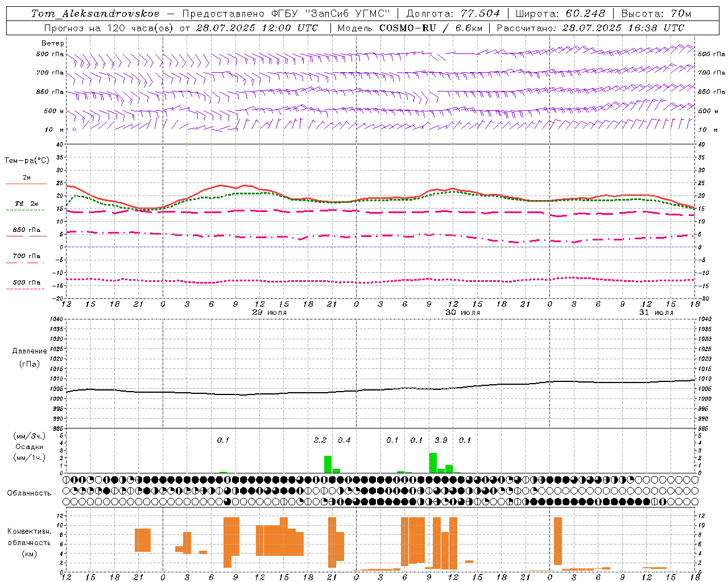This screenshot has height=582, width=728.
Task: Click the 0.4 precipitation amount
Action: click(x=344, y=440)
